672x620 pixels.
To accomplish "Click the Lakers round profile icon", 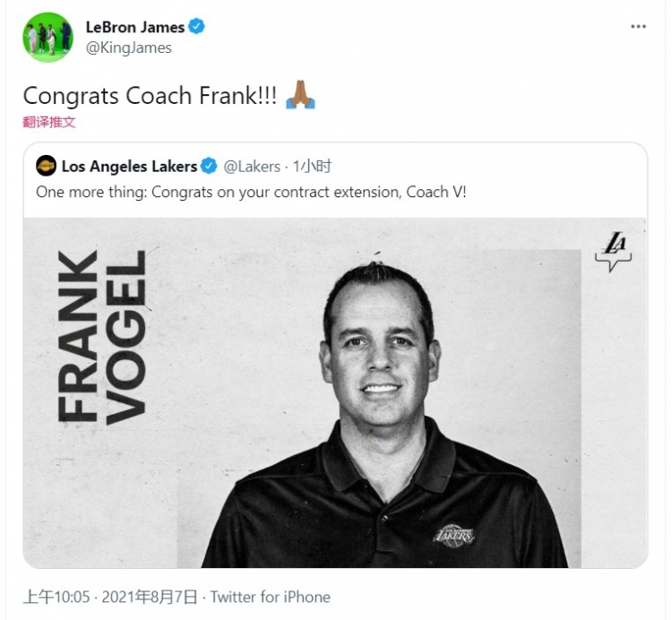I will click(46, 166).
